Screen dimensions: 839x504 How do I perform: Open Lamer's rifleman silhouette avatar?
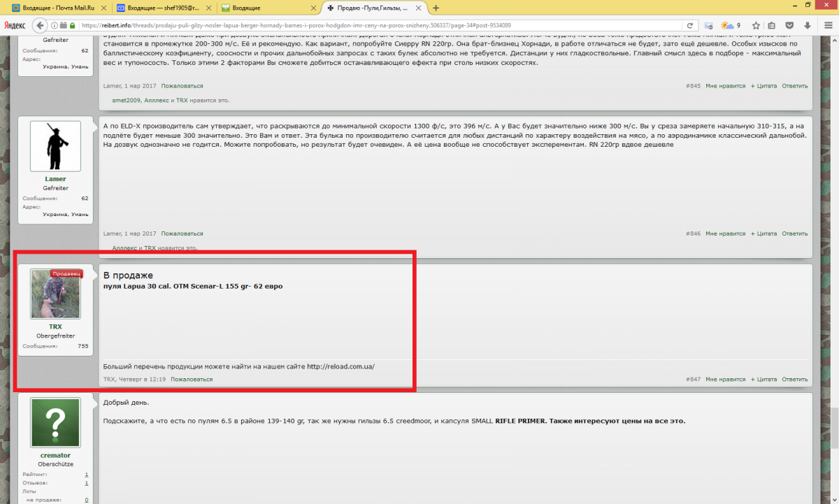coord(55,146)
